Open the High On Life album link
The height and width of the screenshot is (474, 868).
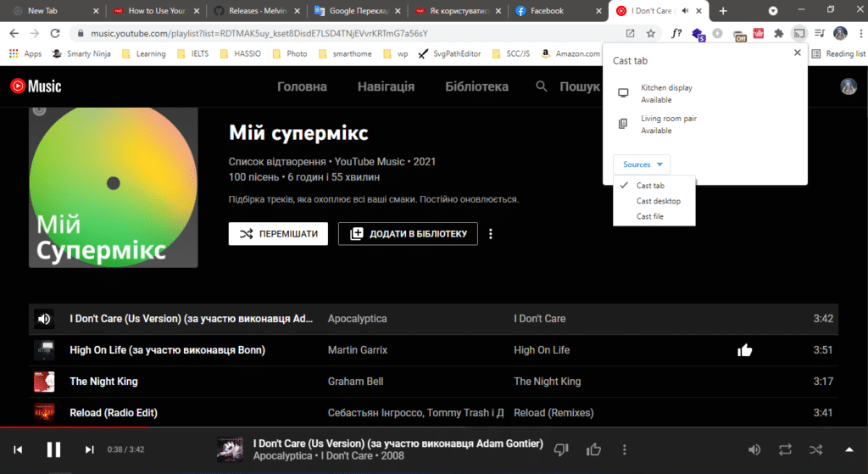(x=542, y=350)
